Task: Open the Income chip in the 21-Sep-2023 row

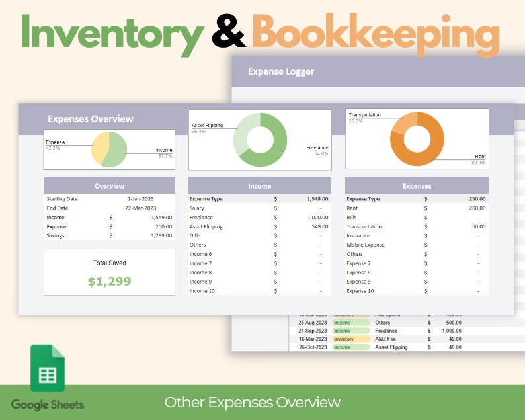Action: [351, 331]
